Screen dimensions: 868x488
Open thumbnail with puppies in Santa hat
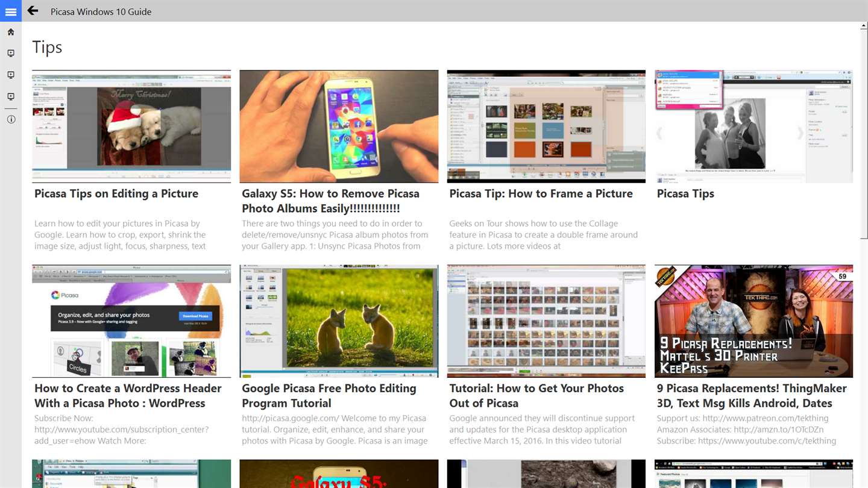coord(131,127)
